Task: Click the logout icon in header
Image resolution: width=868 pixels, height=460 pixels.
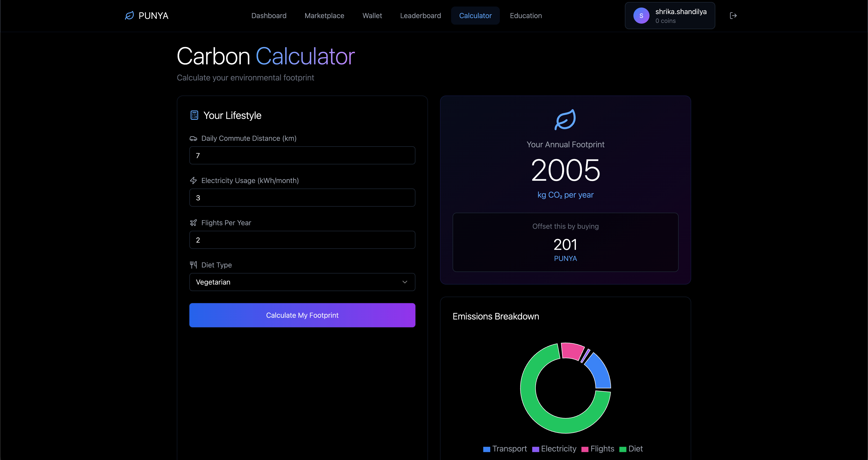Action: click(x=733, y=16)
